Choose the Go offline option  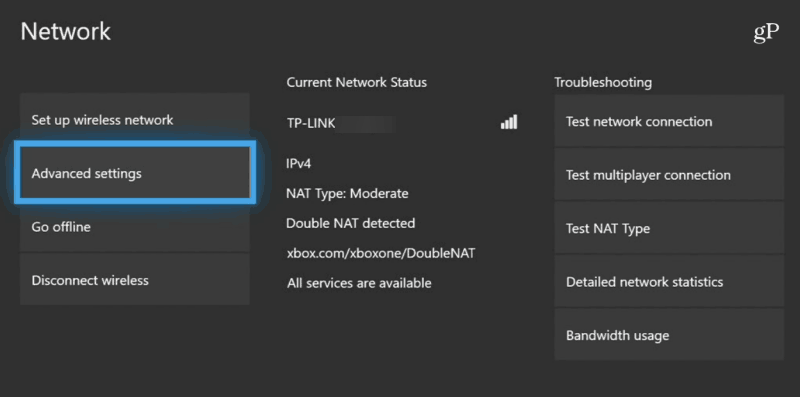[135, 227]
